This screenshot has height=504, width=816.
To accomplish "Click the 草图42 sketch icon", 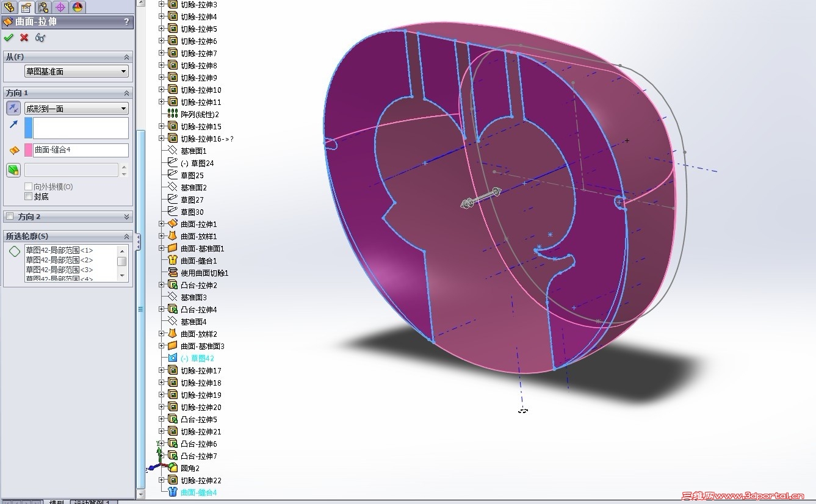I will [x=173, y=358].
